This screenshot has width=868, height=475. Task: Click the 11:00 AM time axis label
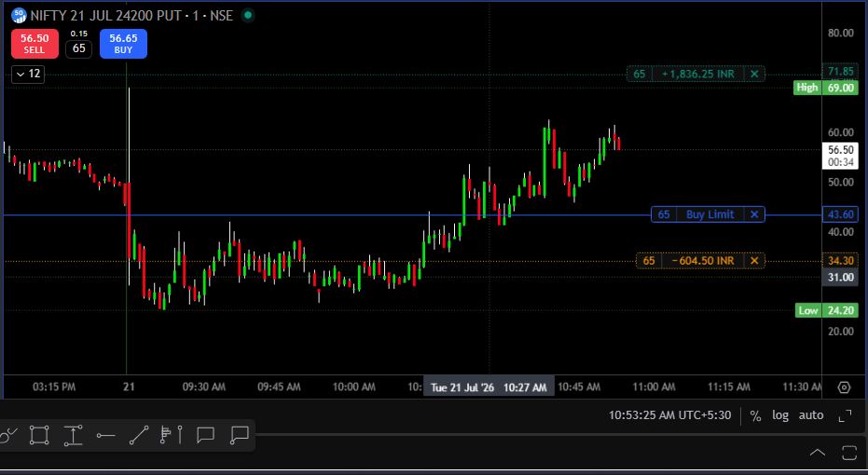pyautogui.click(x=654, y=387)
